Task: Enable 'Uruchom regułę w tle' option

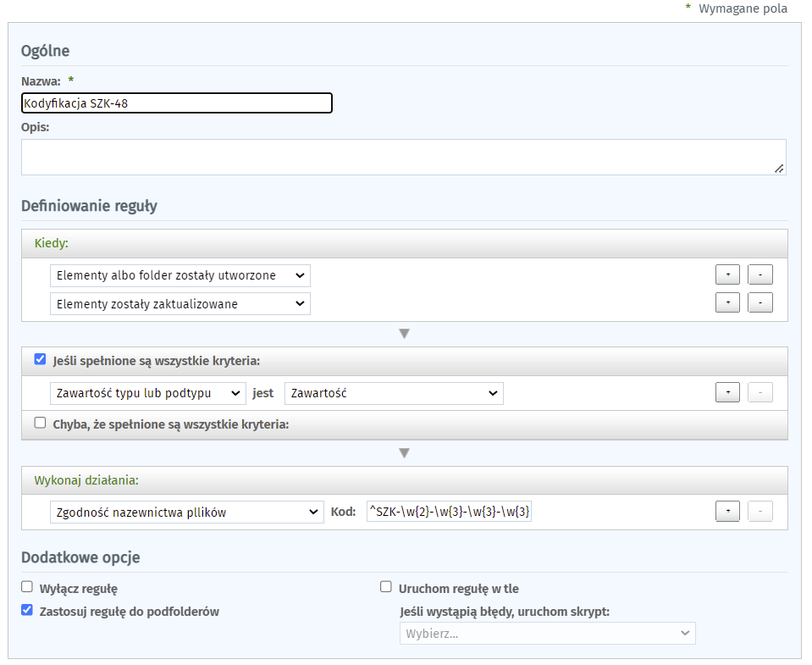Action: [386, 586]
